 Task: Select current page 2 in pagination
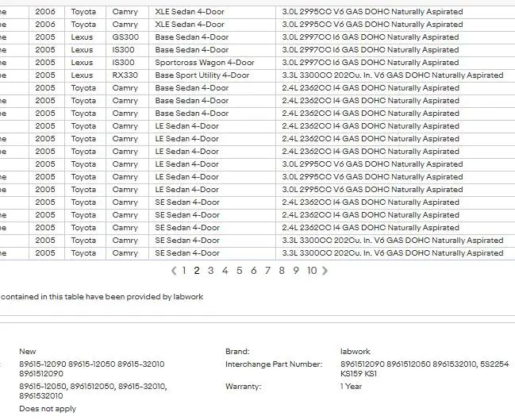197,271
